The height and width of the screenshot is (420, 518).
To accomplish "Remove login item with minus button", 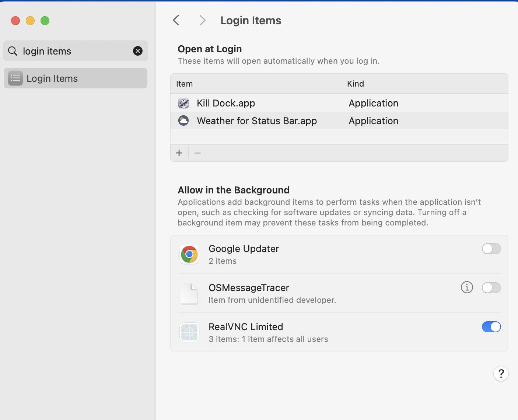I will pos(197,153).
